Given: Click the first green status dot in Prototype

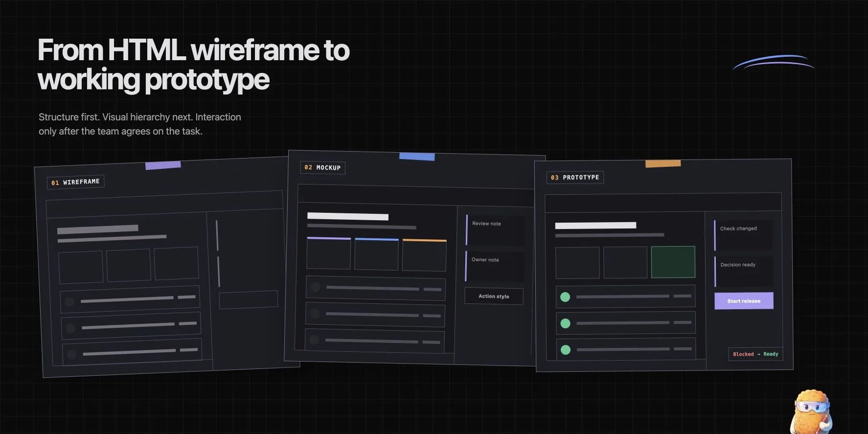Looking at the screenshot, I should [565, 297].
